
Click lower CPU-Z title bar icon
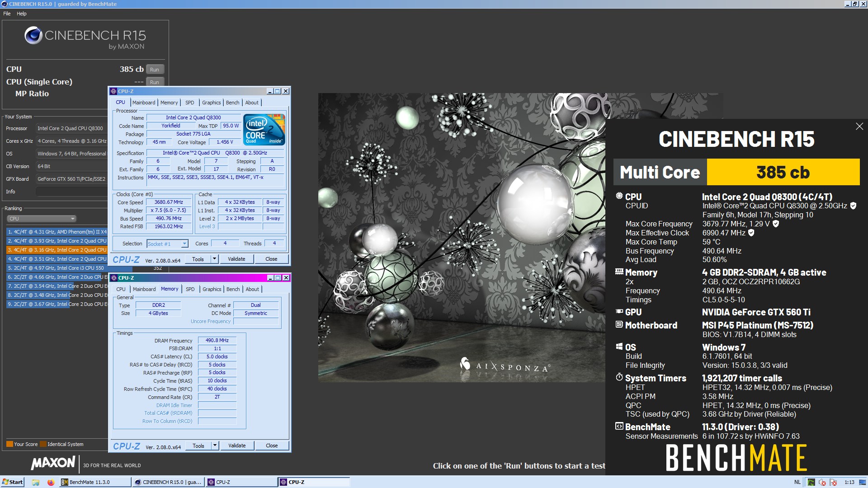(x=114, y=278)
